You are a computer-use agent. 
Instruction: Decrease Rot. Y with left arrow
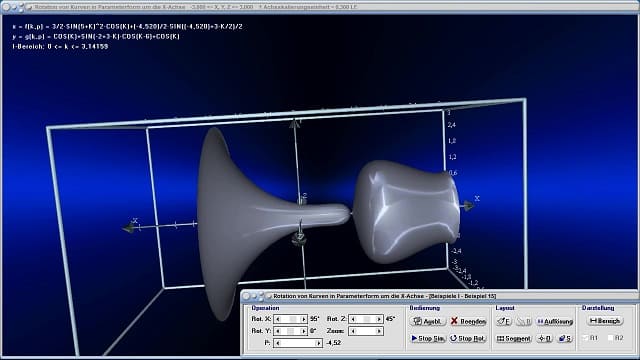278,331
